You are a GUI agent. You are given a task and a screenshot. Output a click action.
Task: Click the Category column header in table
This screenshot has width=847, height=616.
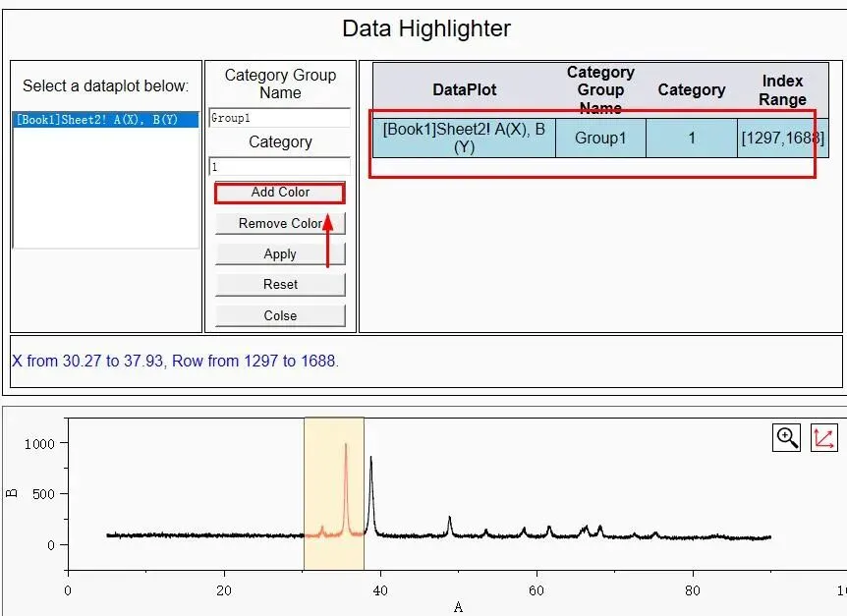[x=692, y=90]
